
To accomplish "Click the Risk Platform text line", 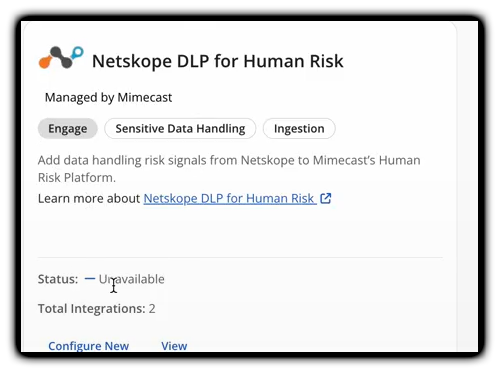I will 77,178.
